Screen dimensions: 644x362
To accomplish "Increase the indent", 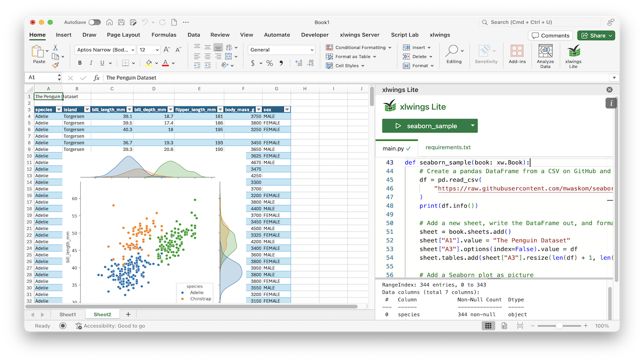I will 207,65.
